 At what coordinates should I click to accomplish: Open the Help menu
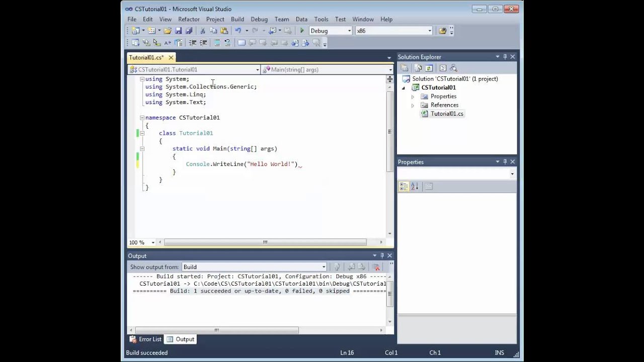(x=386, y=19)
